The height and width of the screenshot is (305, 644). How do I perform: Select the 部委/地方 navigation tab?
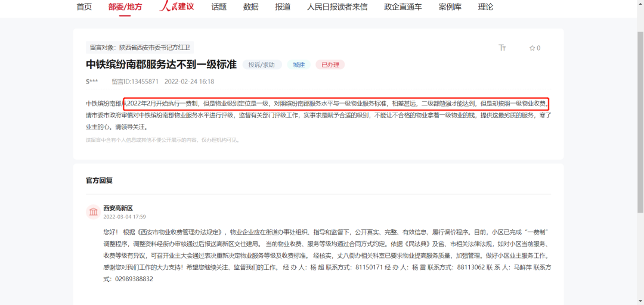[x=125, y=7]
